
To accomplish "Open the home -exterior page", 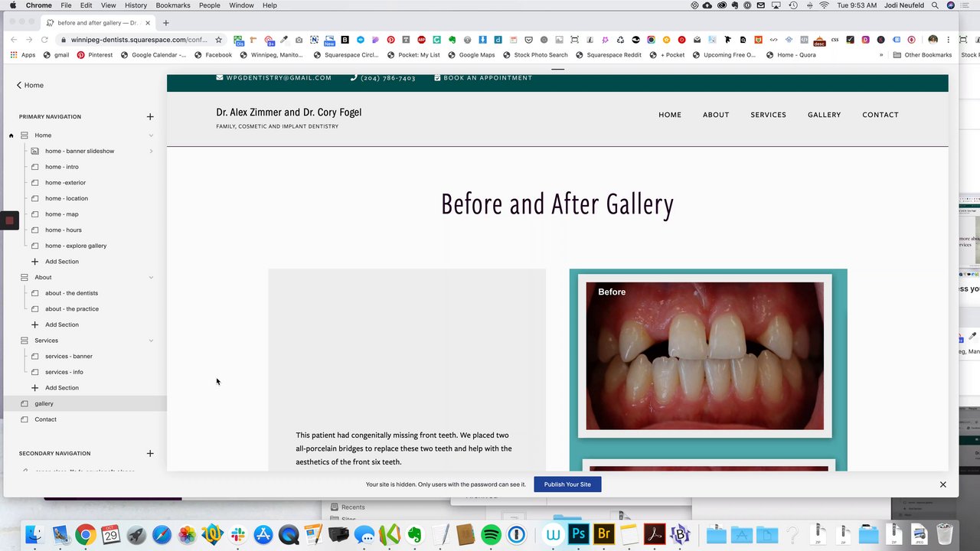I will pos(66,183).
